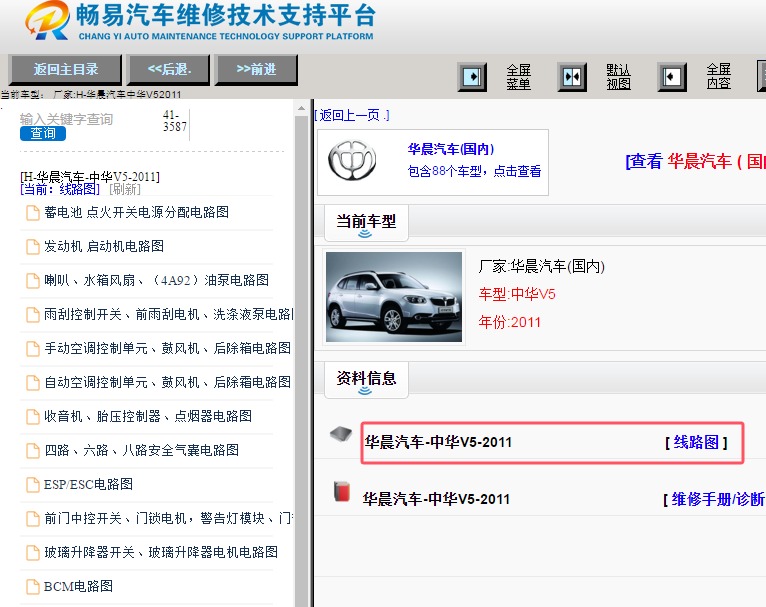Click the Brilliance brand logo icon
Viewport: 766px width, 607px height.
tap(352, 161)
